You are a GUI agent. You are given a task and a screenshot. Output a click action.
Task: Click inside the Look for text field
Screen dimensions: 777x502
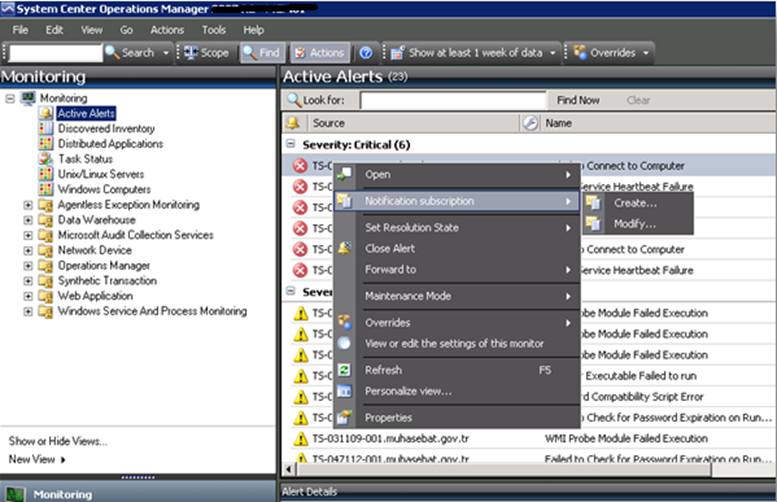point(453,100)
